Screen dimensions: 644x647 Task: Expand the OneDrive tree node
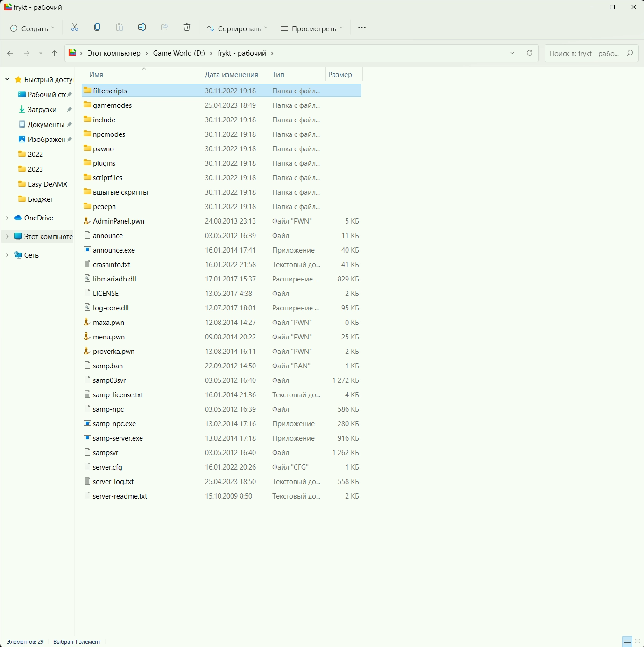point(7,218)
